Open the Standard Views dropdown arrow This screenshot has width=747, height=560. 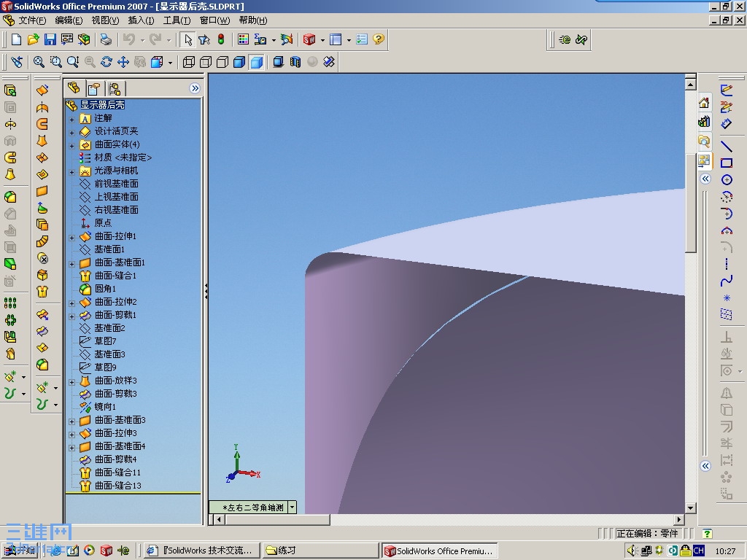click(x=170, y=63)
